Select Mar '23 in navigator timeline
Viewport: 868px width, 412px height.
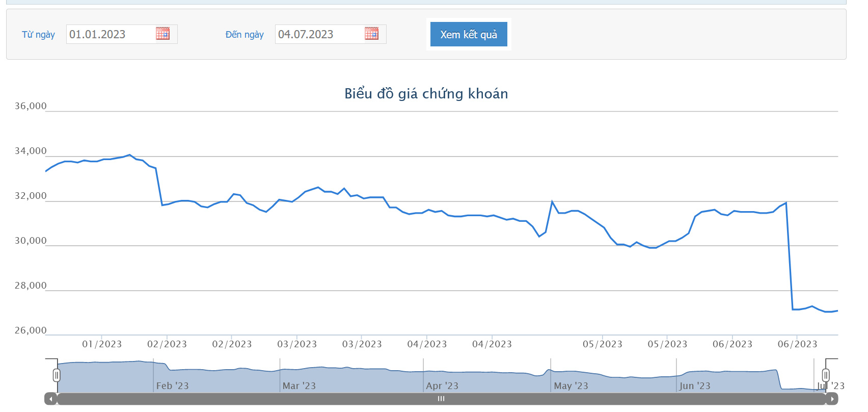299,386
